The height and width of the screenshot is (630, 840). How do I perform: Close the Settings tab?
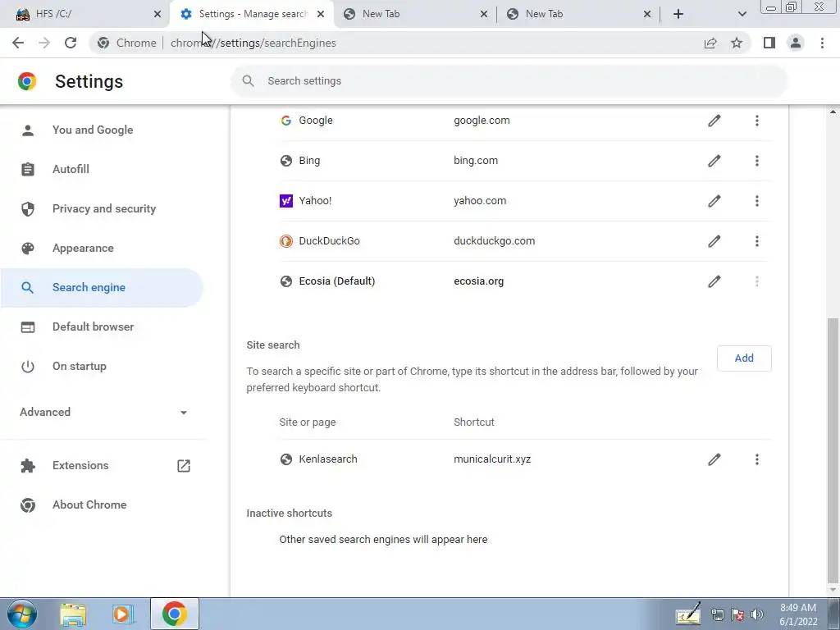(x=321, y=15)
